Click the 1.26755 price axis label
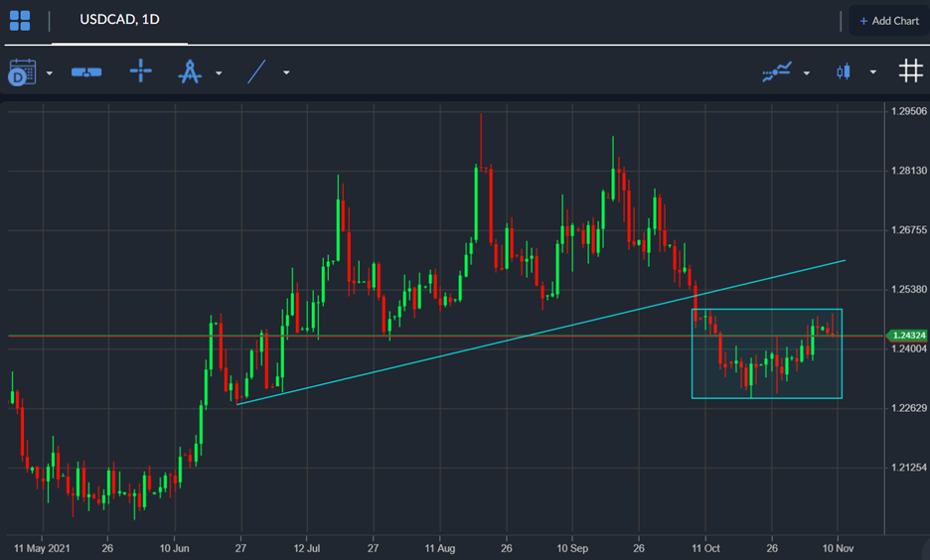Screen dimensions: 930x560 tap(909, 230)
